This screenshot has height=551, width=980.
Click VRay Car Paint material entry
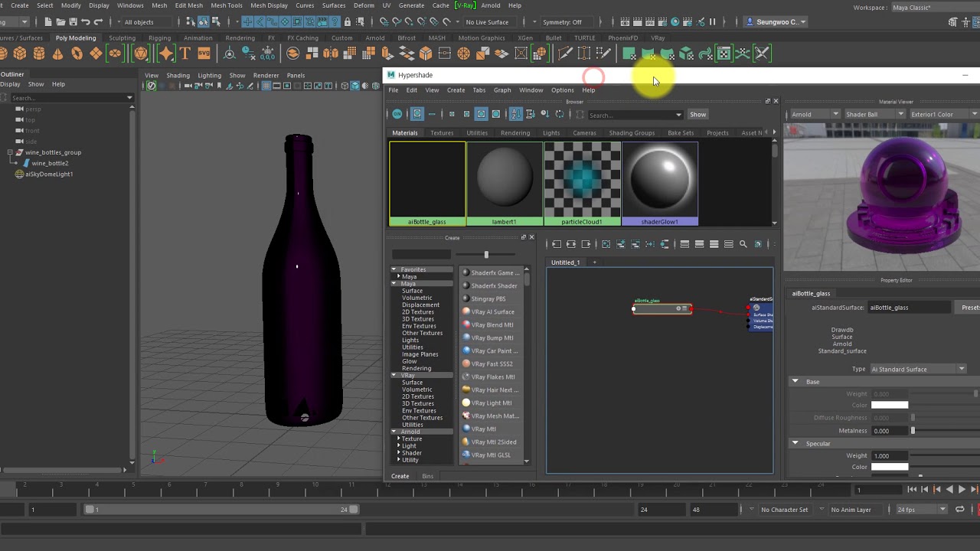click(x=490, y=350)
